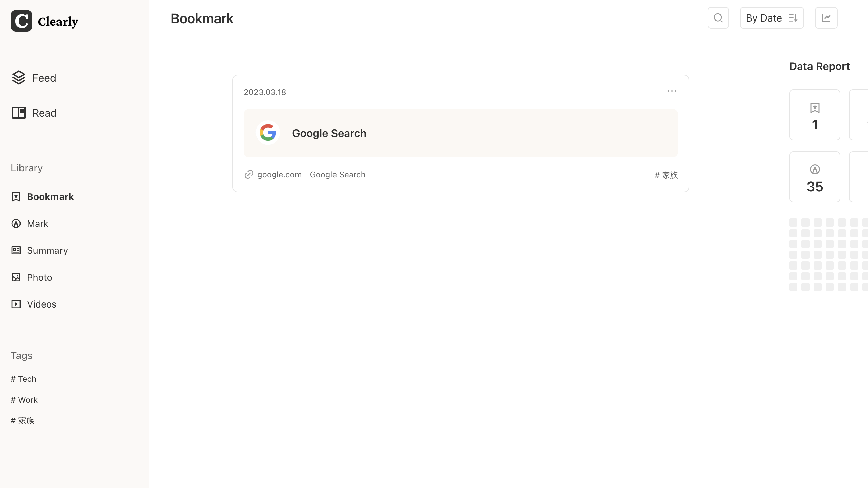
Task: Click the 家族 tag on the bookmark
Action: tap(666, 175)
